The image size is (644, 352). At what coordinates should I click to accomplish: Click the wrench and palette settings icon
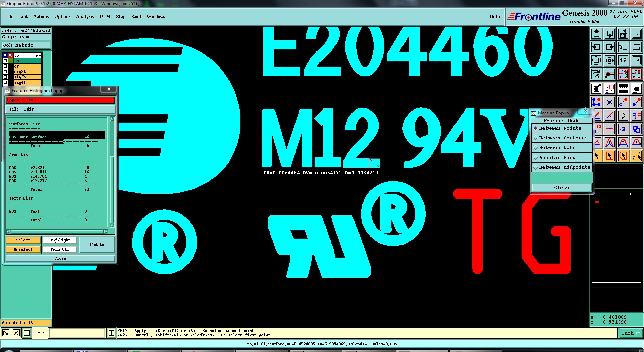[596, 74]
